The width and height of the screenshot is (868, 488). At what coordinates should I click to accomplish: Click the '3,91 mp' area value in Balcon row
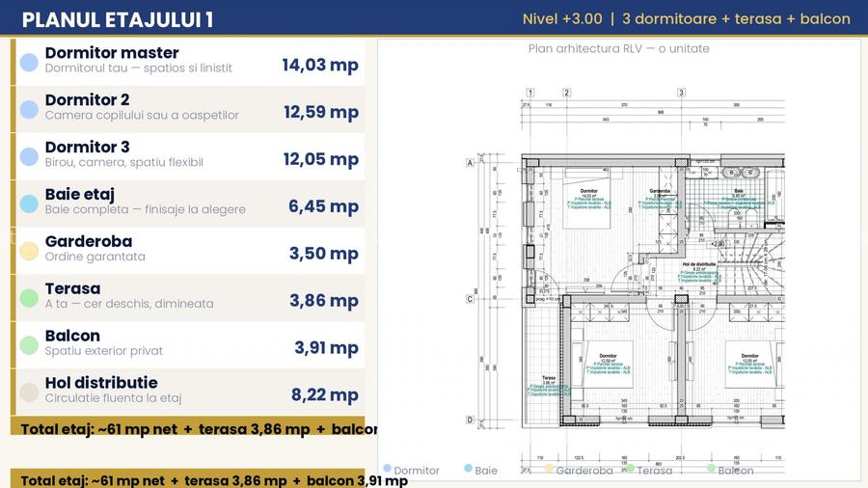point(326,347)
